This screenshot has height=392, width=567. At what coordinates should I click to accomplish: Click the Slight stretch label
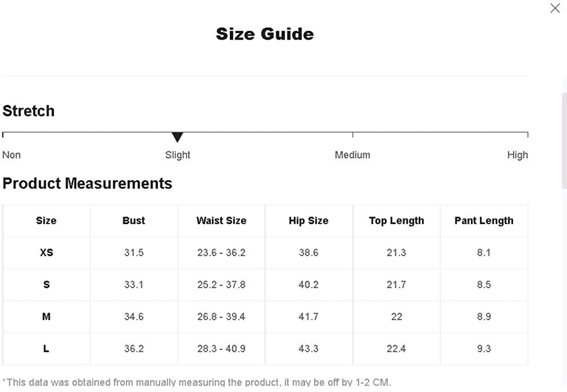[177, 155]
